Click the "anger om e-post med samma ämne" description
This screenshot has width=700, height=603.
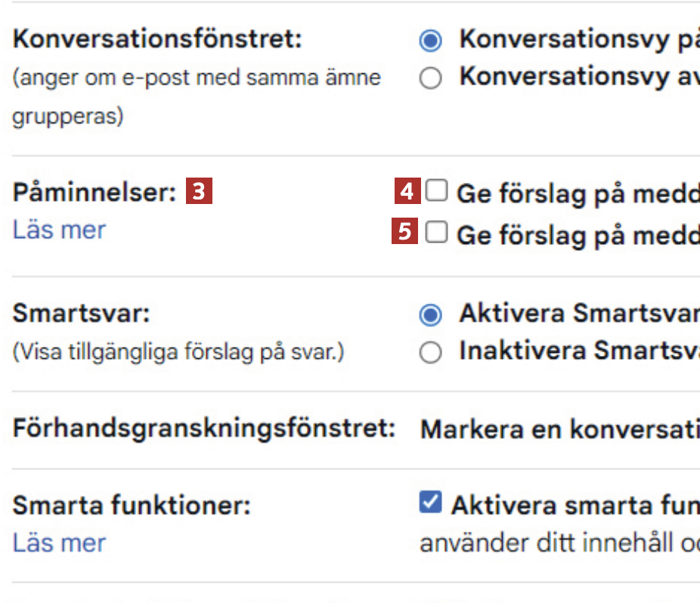[x=197, y=78]
